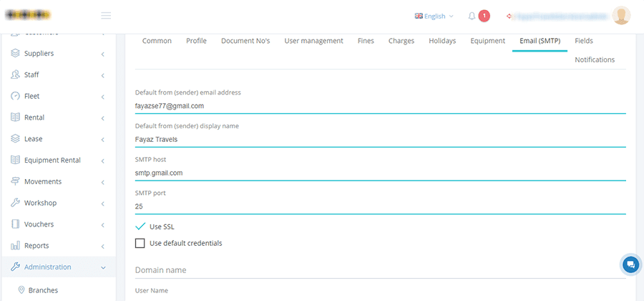
Task: Expand the Movements menu chevron
Action: [x=102, y=183]
